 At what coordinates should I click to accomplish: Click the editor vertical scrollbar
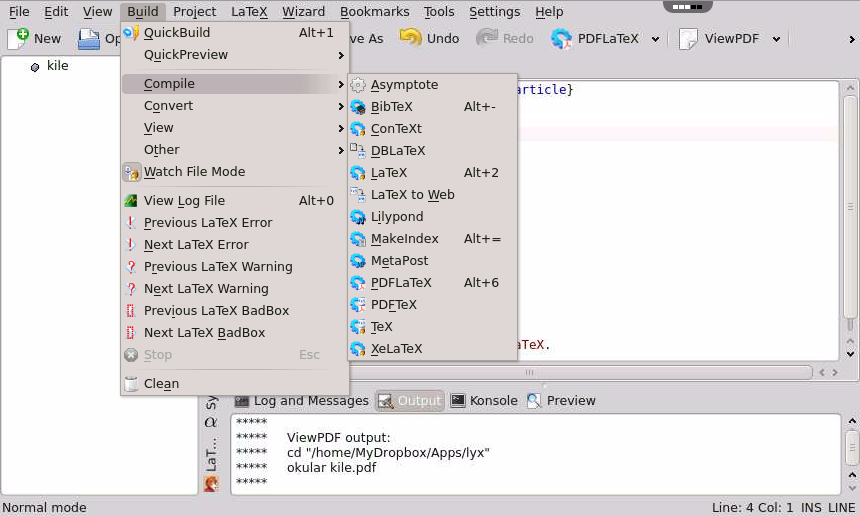click(850, 206)
